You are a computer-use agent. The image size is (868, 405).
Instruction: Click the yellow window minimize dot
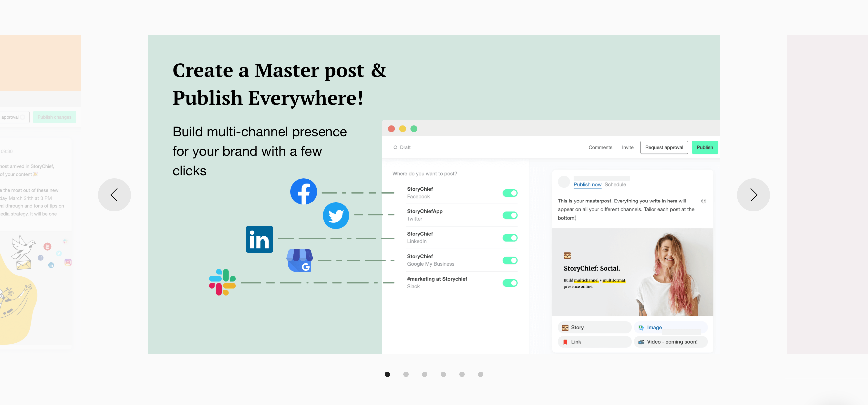[402, 129]
